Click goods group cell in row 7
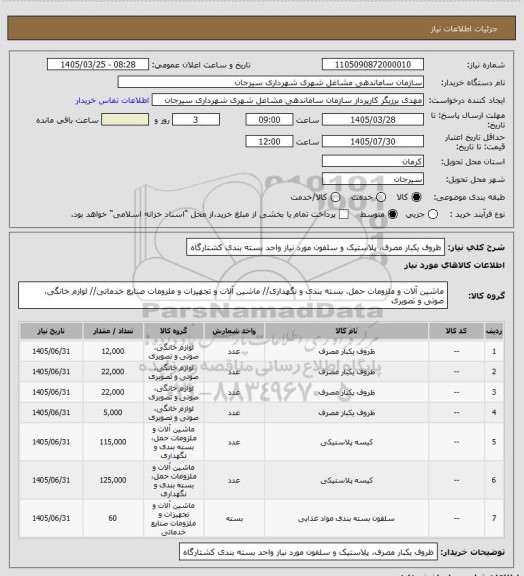524x576 pixels. (x=173, y=519)
